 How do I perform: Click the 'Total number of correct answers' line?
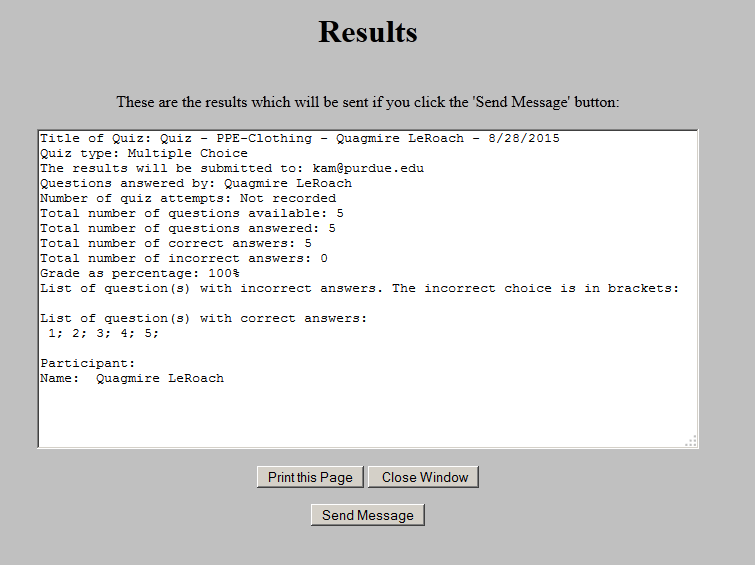coord(176,244)
